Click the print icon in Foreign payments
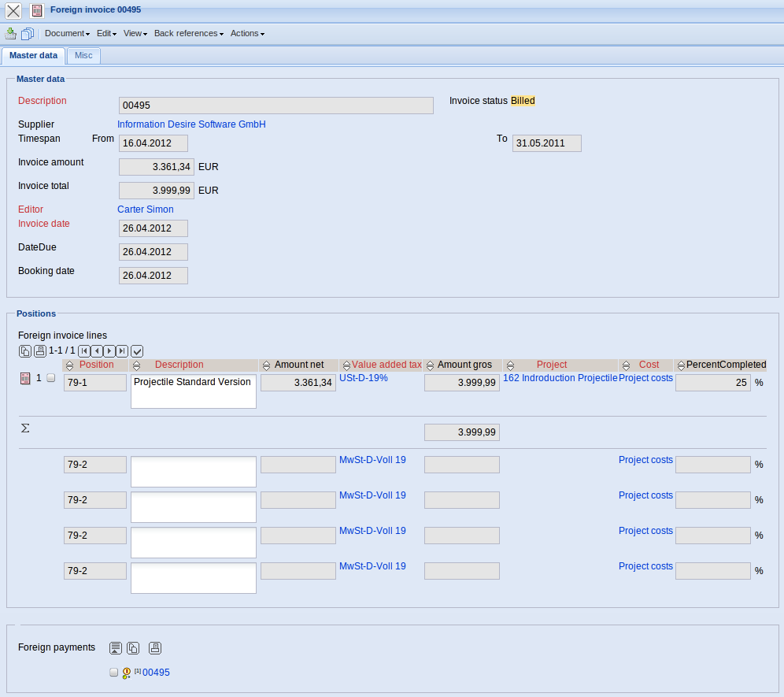Image resolution: width=784 pixels, height=697 pixels. 155,648
